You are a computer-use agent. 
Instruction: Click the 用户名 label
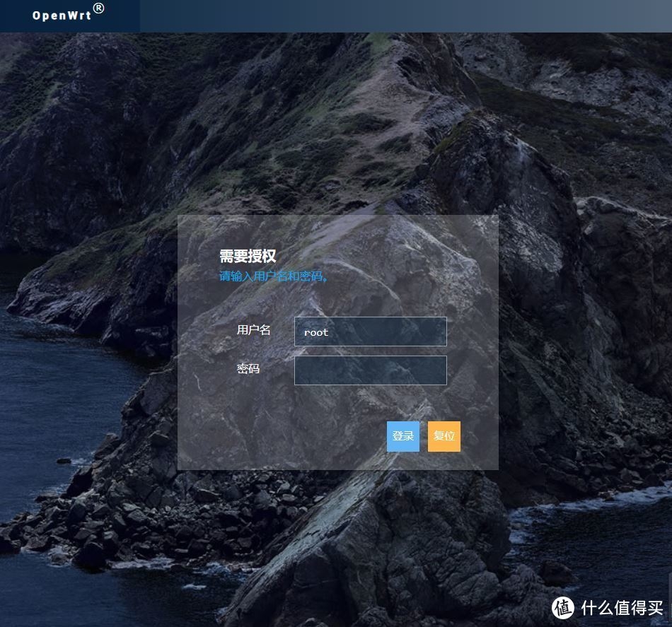254,330
